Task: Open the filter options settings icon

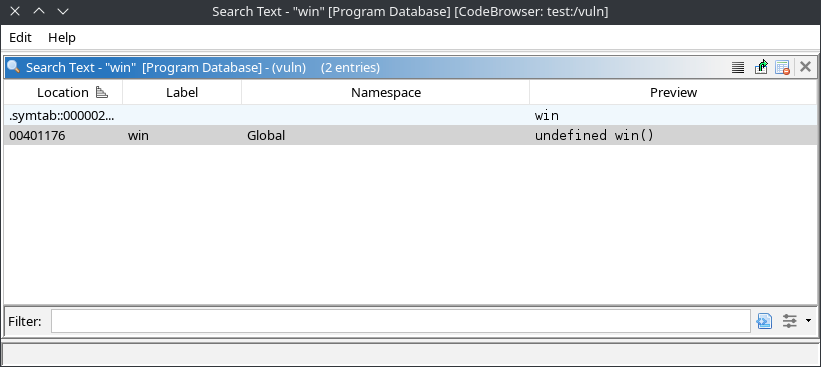Action: coord(790,321)
